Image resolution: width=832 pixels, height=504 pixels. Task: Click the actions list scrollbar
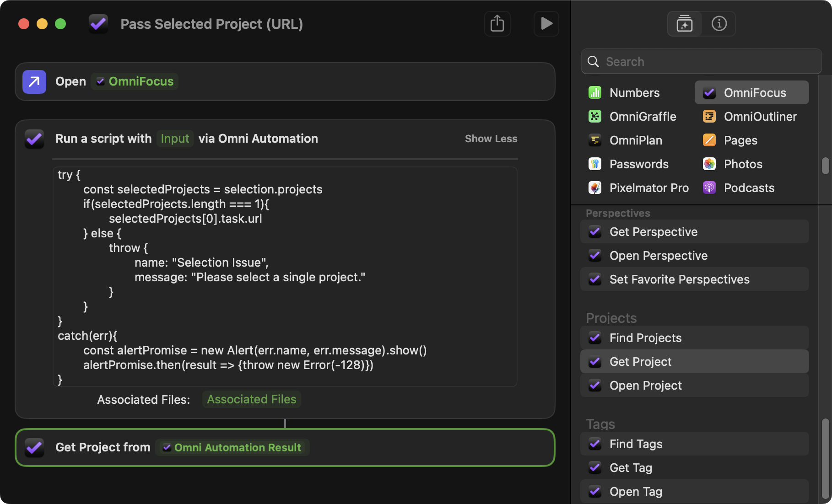825,459
